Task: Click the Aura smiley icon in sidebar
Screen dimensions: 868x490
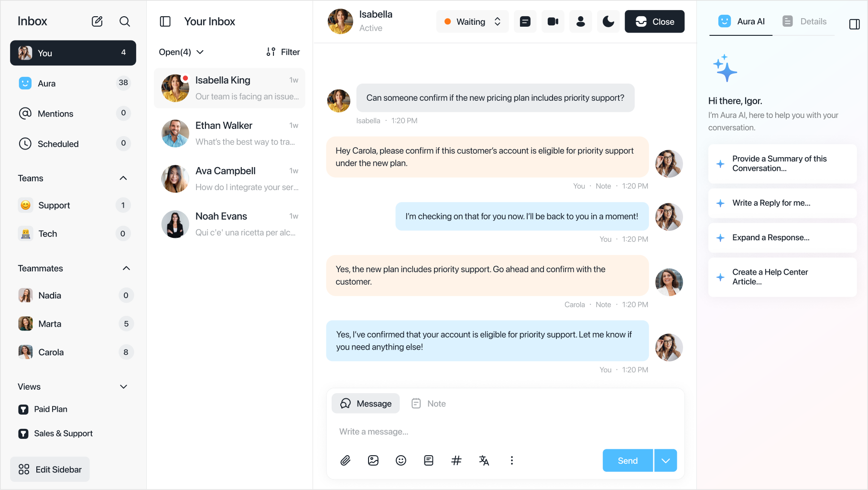Action: click(25, 83)
